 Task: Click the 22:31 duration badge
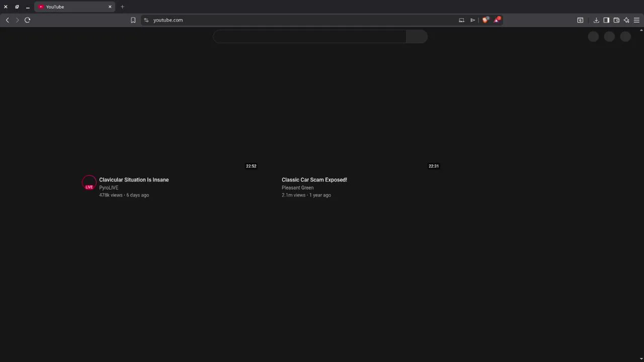tap(434, 166)
